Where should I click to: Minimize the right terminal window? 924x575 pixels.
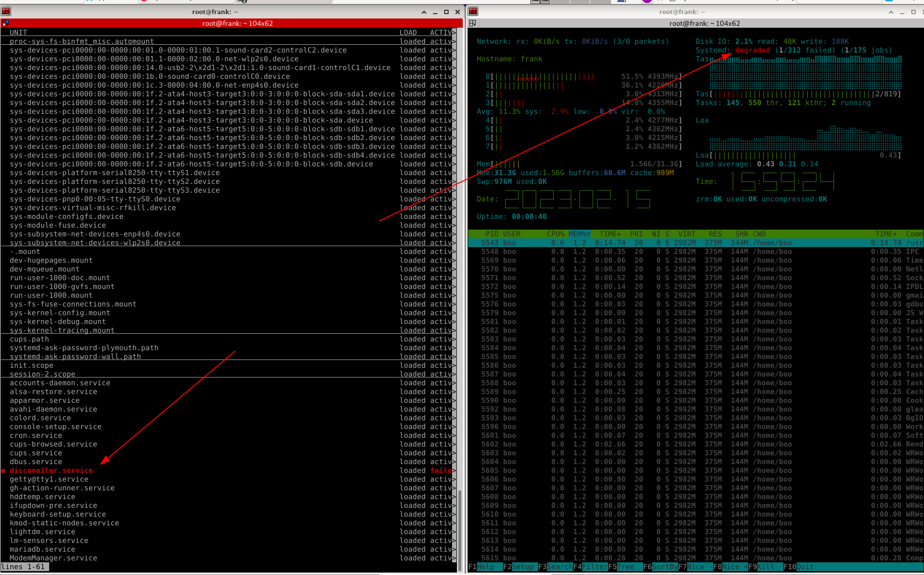(903, 12)
